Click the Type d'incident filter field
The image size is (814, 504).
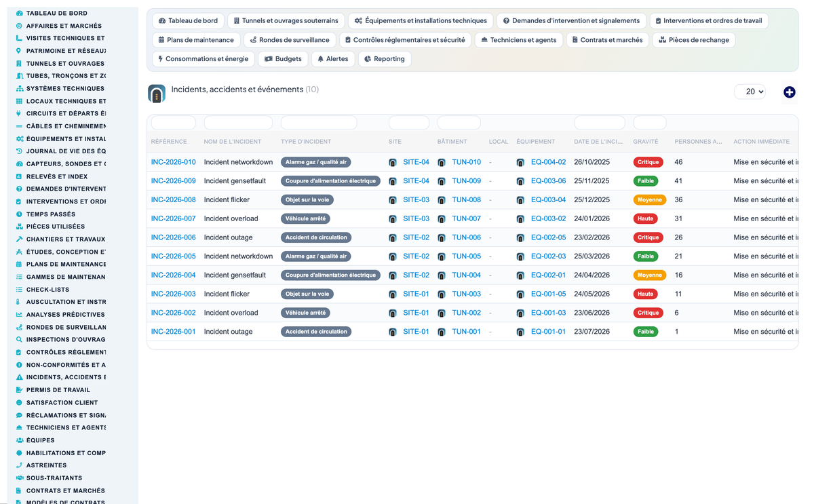[319, 123]
